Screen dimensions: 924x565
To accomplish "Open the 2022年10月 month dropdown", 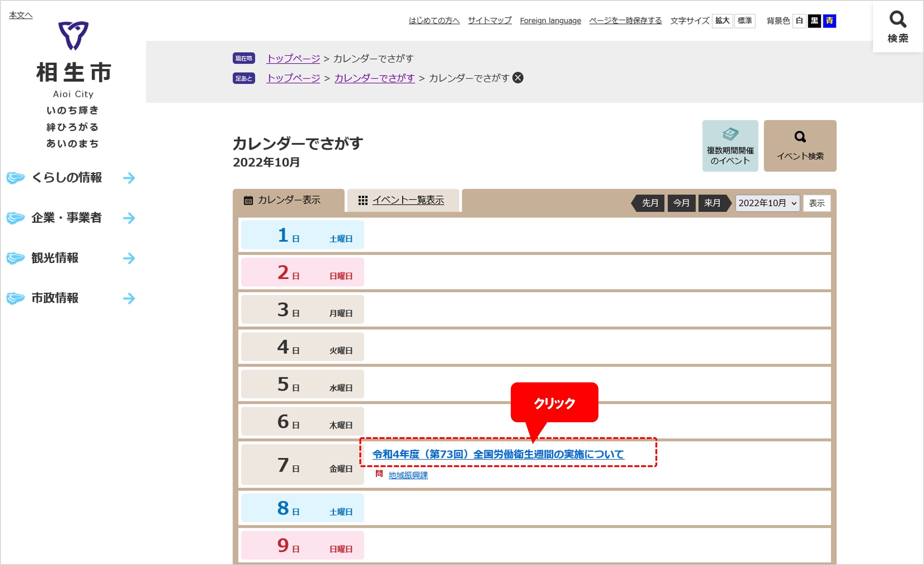I will [768, 203].
